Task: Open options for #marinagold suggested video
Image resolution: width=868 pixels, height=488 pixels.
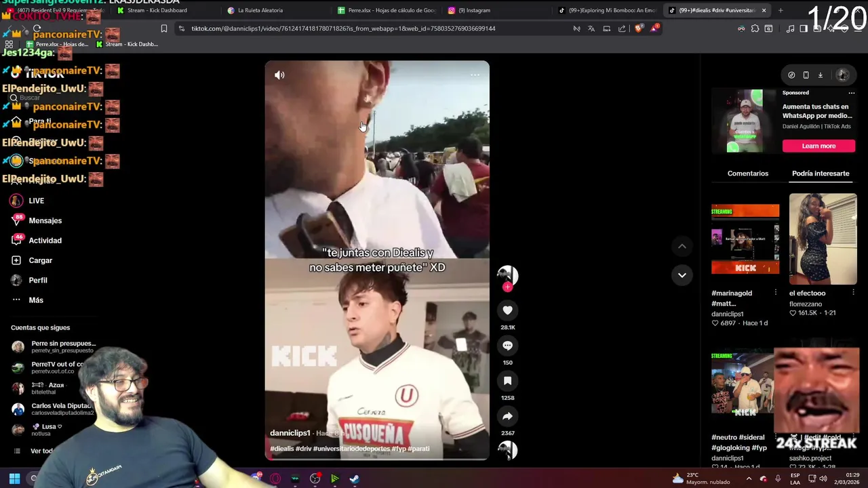Action: pos(775,293)
